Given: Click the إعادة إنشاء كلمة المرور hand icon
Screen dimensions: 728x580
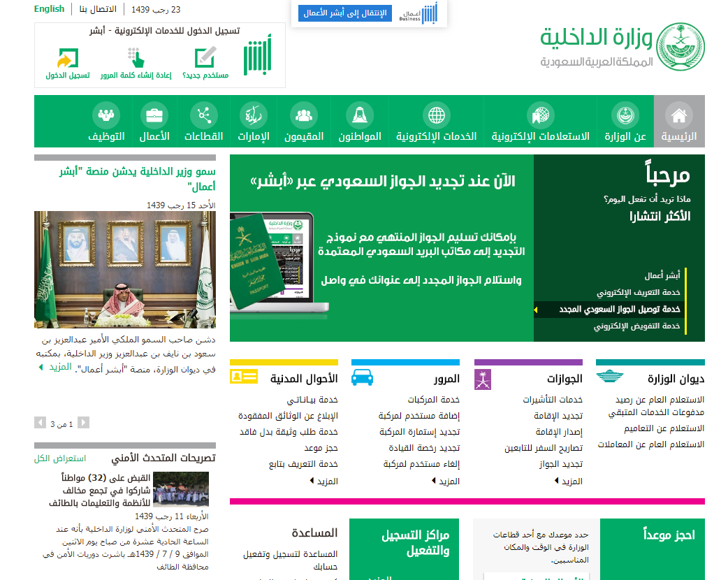Looking at the screenshot, I should pyautogui.click(x=136, y=57).
